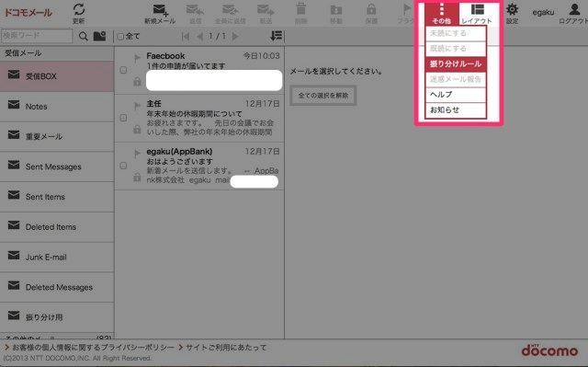Choose 未読にする menu entry
588x367 pixels.
pyautogui.click(x=456, y=33)
